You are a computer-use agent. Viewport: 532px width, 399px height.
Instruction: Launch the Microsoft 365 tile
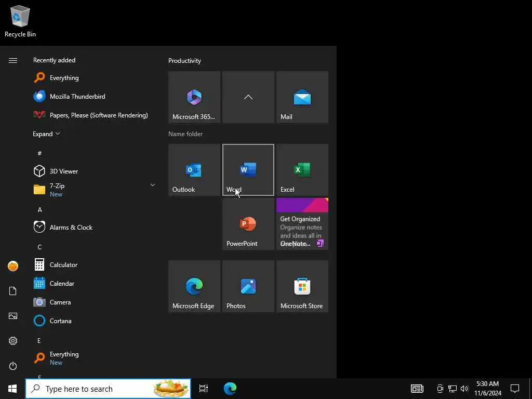pyautogui.click(x=194, y=97)
